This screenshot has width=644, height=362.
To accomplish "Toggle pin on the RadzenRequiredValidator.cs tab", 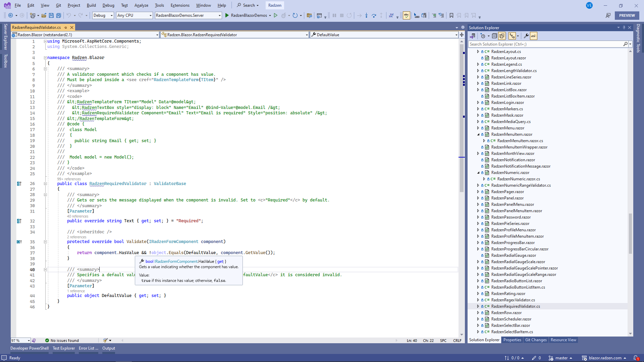I will click(66, 27).
